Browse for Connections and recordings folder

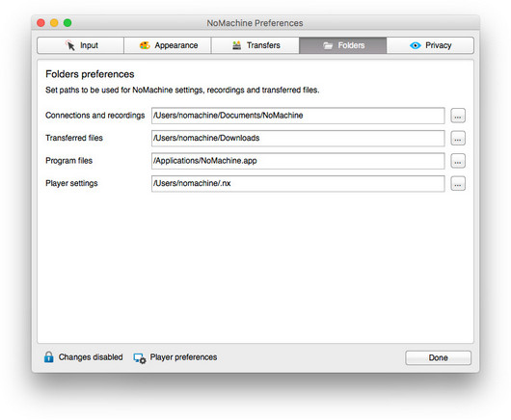coord(458,116)
